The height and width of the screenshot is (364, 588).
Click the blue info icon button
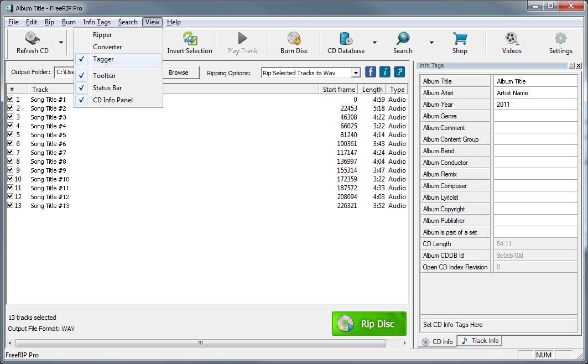pos(385,72)
